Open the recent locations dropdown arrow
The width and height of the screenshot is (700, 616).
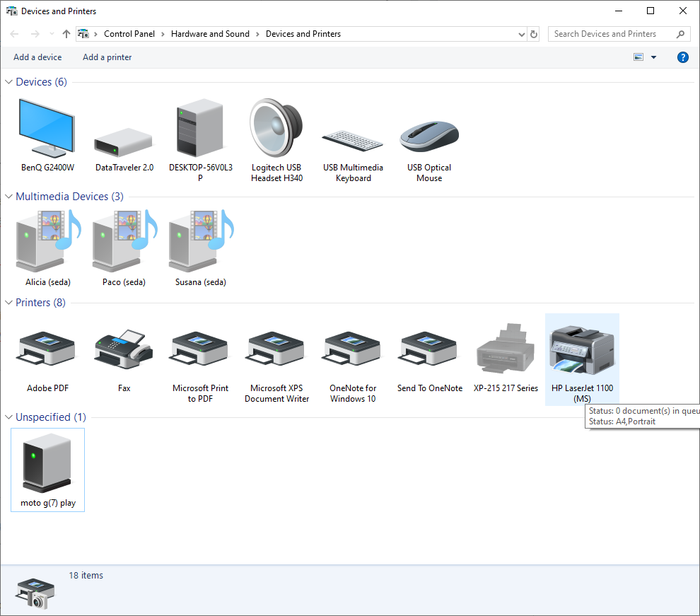[x=52, y=34]
